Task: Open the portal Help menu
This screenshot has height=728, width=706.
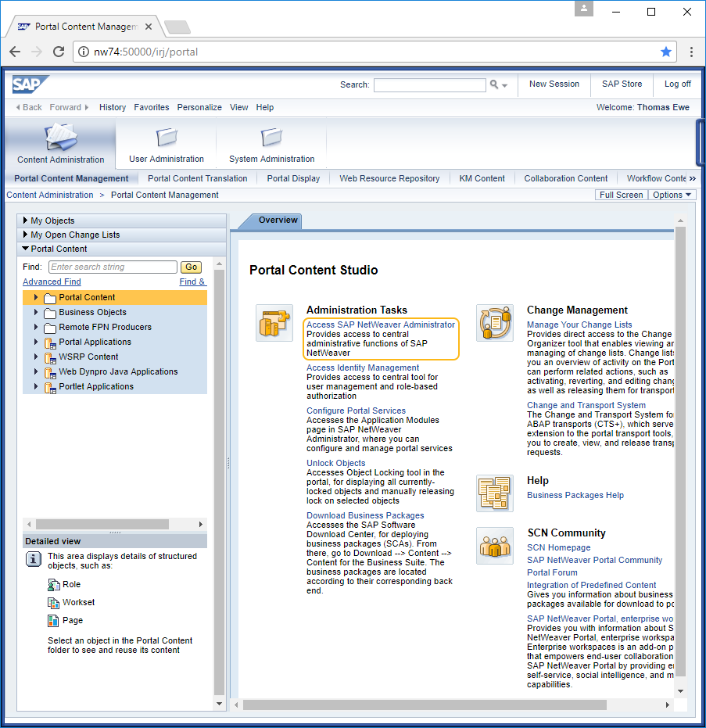Action: (x=265, y=107)
